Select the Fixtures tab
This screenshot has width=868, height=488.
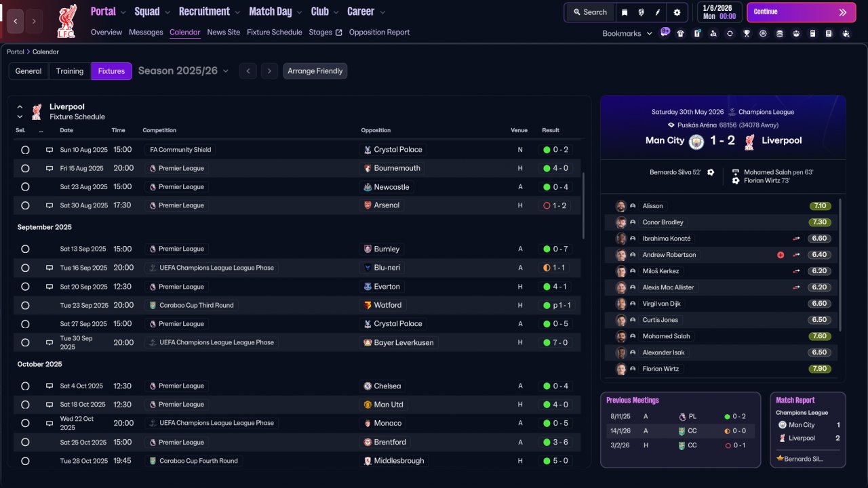coord(111,71)
